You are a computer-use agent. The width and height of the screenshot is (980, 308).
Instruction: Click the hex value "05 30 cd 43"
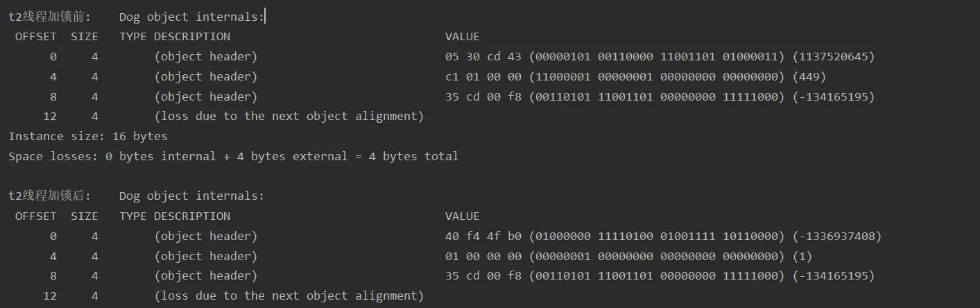(483, 57)
